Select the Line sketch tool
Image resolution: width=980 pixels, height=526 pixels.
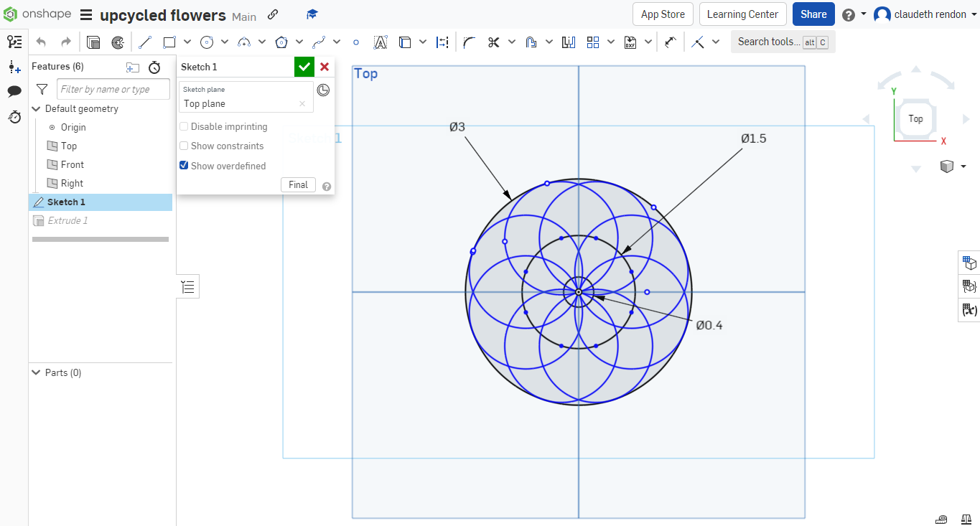tap(144, 42)
